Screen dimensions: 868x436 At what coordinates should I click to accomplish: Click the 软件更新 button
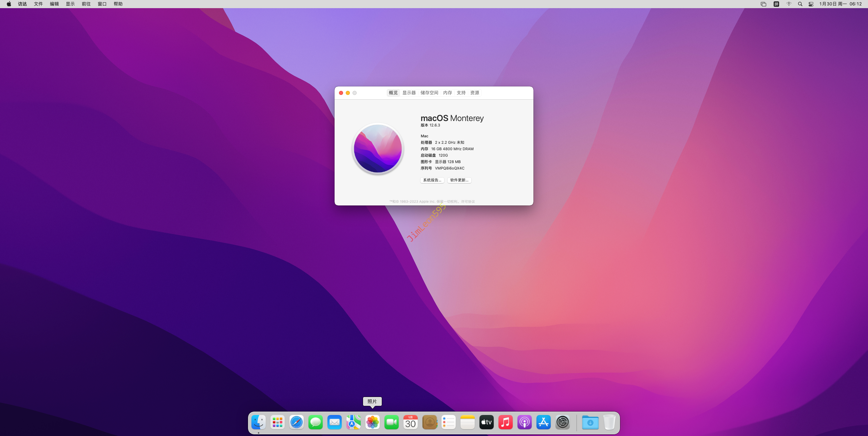459,180
